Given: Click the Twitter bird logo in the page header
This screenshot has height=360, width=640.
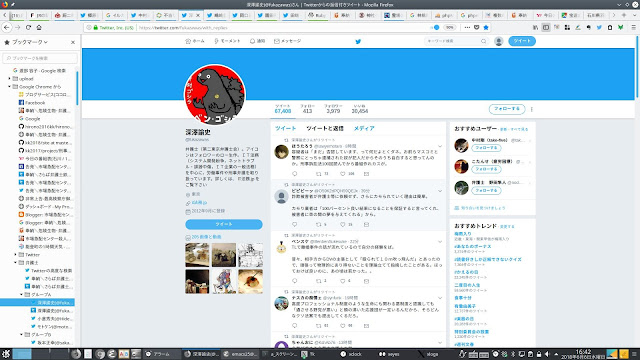Looking at the screenshot, I should pyautogui.click(x=358, y=41).
